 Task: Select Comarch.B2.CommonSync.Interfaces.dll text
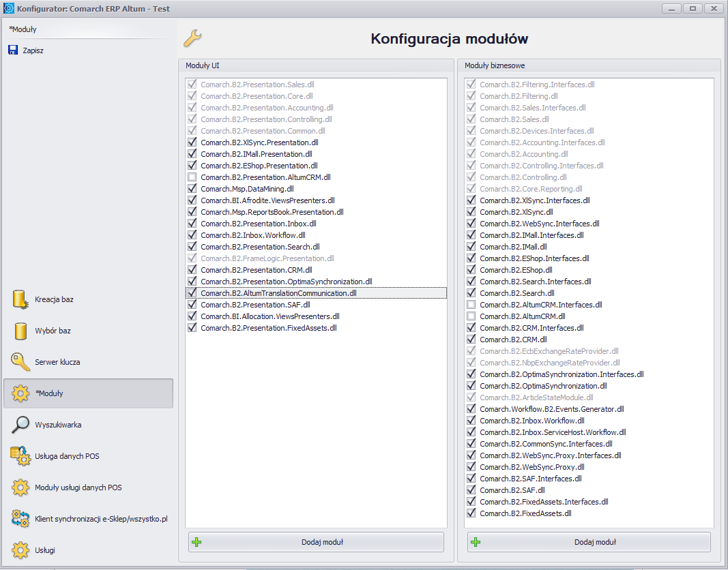pyautogui.click(x=546, y=443)
